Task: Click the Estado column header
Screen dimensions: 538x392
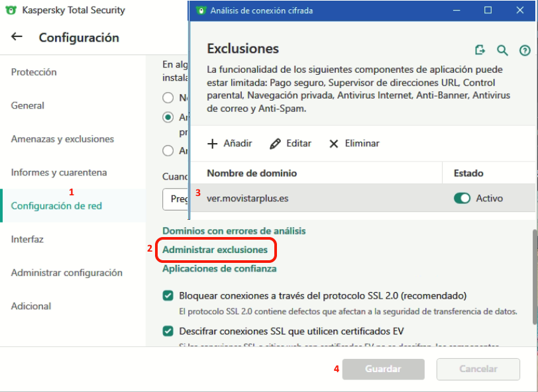Action: [468, 173]
